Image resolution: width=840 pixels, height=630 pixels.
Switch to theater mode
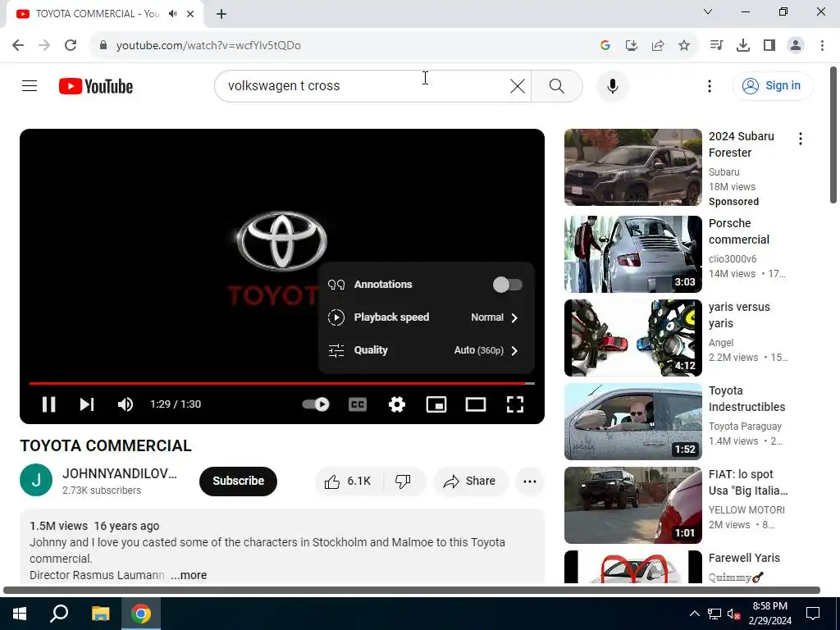[475, 404]
